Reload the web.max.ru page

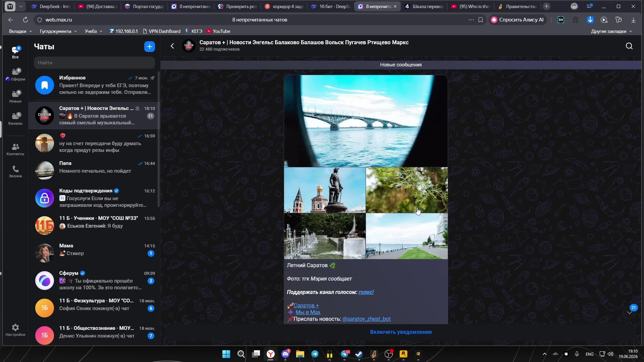click(25, 20)
